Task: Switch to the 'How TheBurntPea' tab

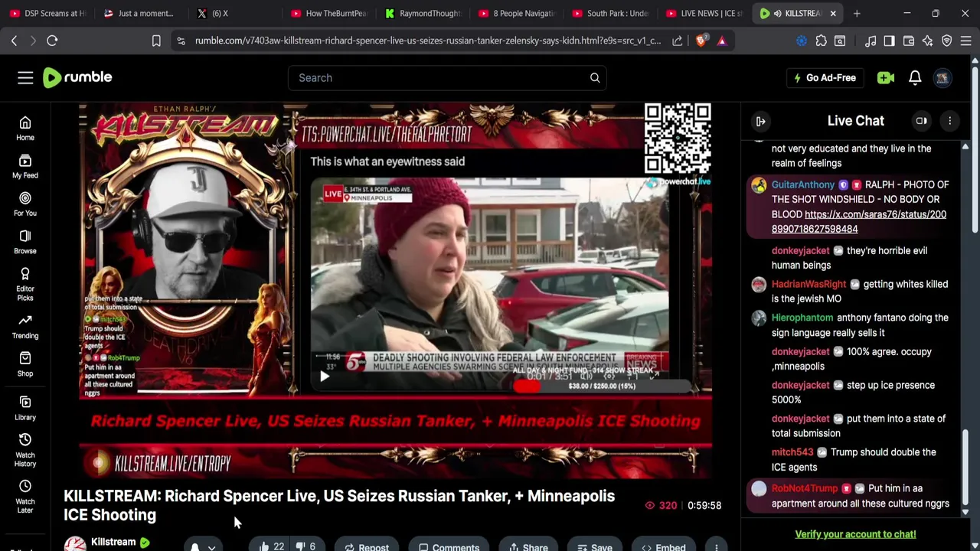Action: [x=328, y=13]
